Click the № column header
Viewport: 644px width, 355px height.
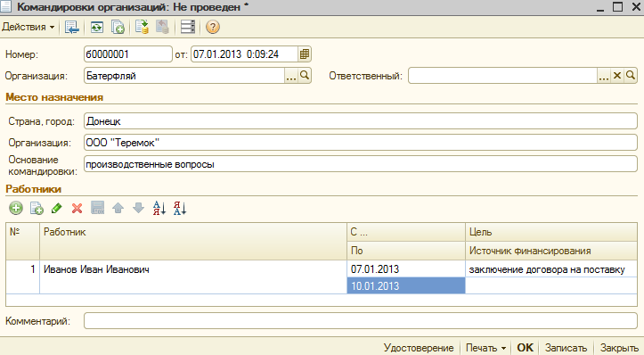point(23,241)
